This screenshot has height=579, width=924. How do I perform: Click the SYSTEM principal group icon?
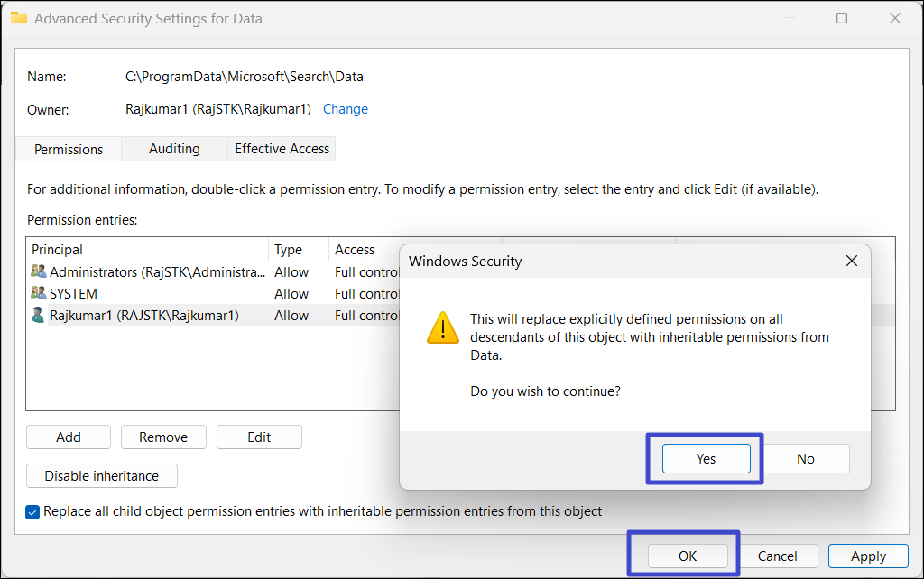pos(39,293)
